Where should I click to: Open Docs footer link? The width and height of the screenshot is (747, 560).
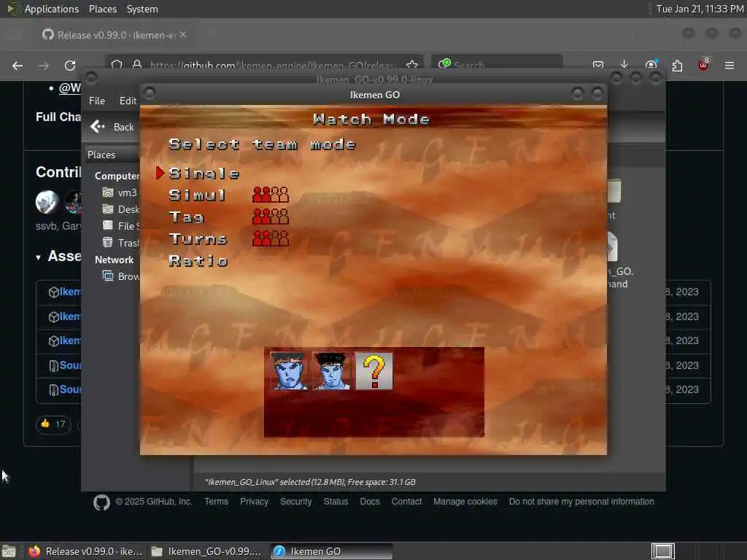tap(370, 502)
